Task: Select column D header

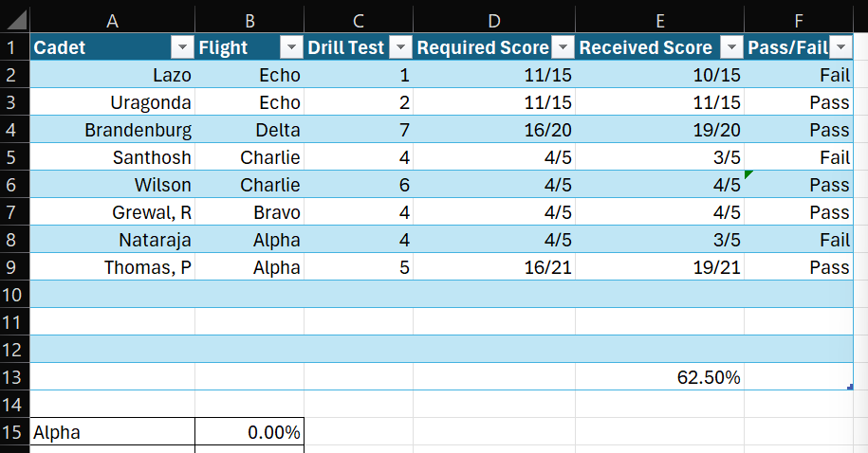Action: [494, 21]
